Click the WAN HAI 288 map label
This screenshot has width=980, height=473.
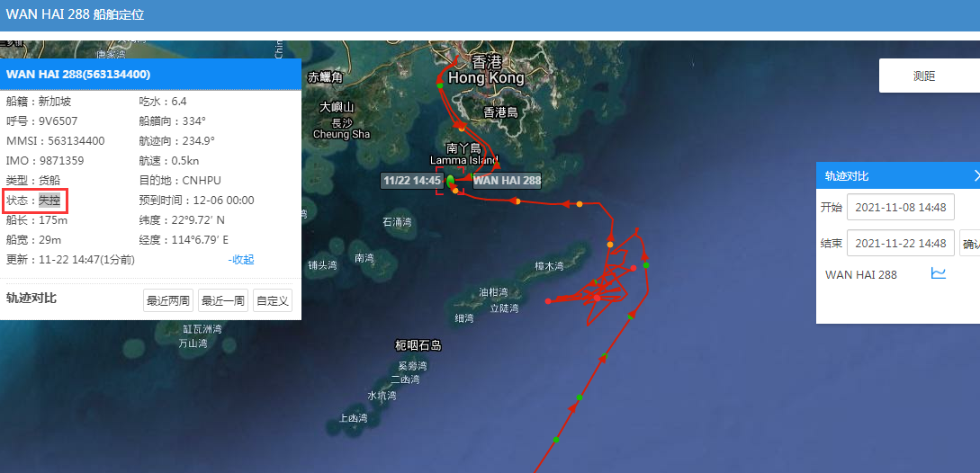[507, 182]
